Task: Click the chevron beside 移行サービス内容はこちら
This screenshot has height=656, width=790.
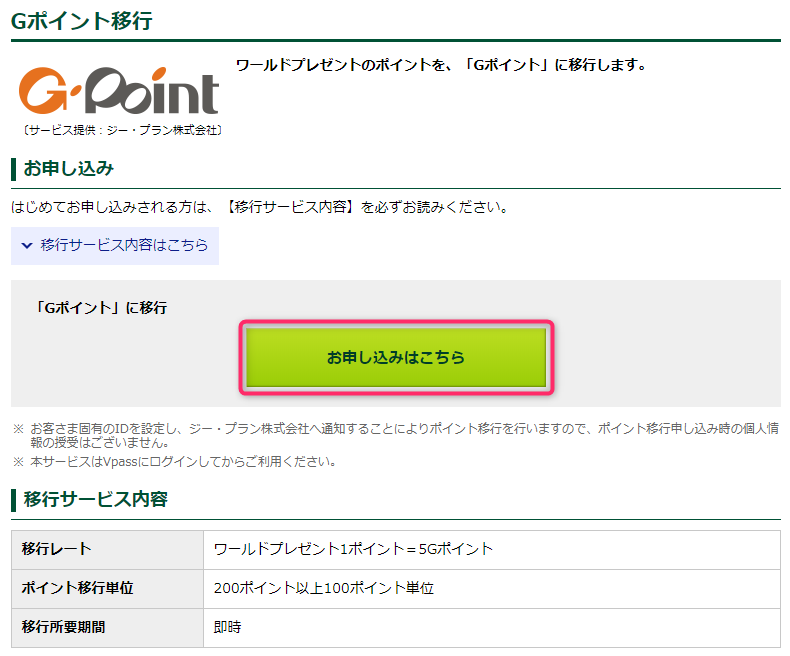Action: [27, 246]
